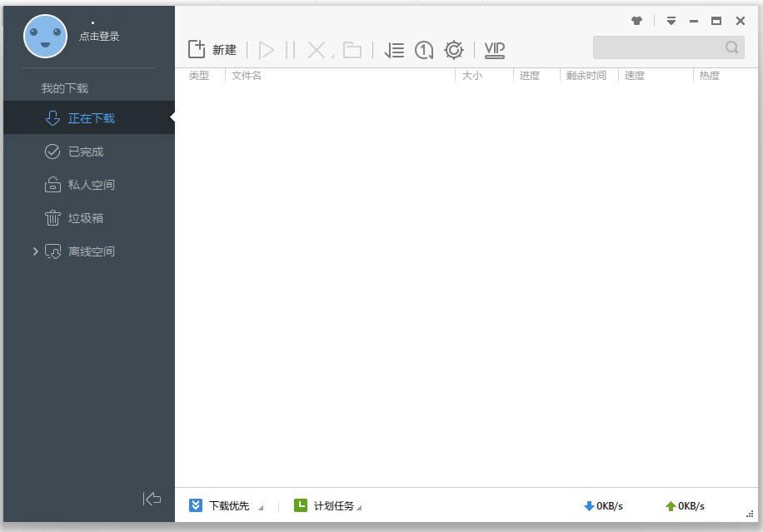This screenshot has height=532, width=763.
Task: Open the download folder icon
Action: 352,50
